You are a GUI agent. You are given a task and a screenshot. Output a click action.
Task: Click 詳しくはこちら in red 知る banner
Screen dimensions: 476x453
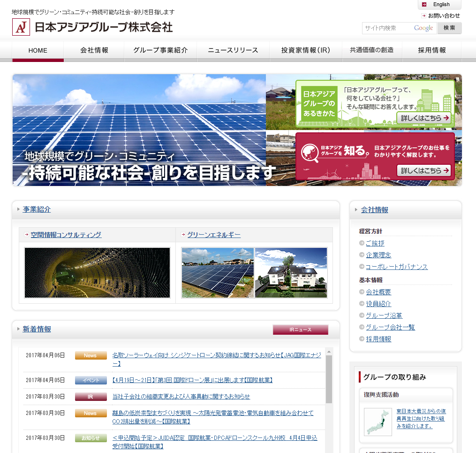pyautogui.click(x=424, y=171)
